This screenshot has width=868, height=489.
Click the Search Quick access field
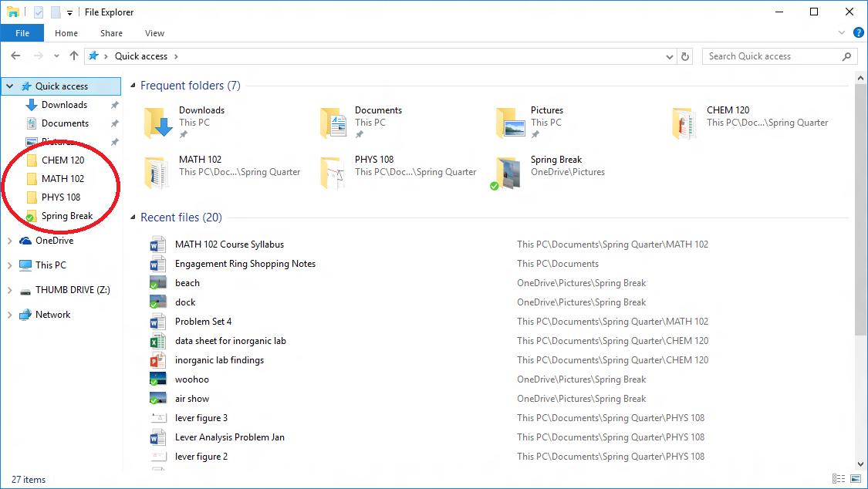[x=779, y=56]
